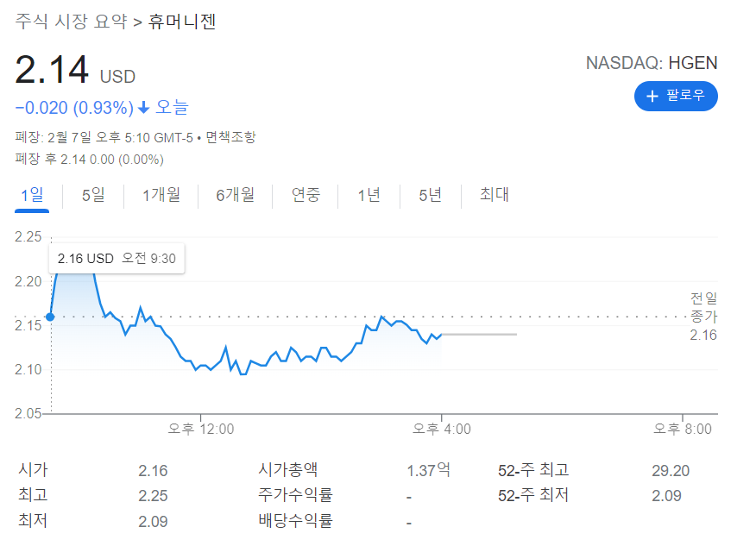Click the blue marker dot on chart

(x=50, y=317)
